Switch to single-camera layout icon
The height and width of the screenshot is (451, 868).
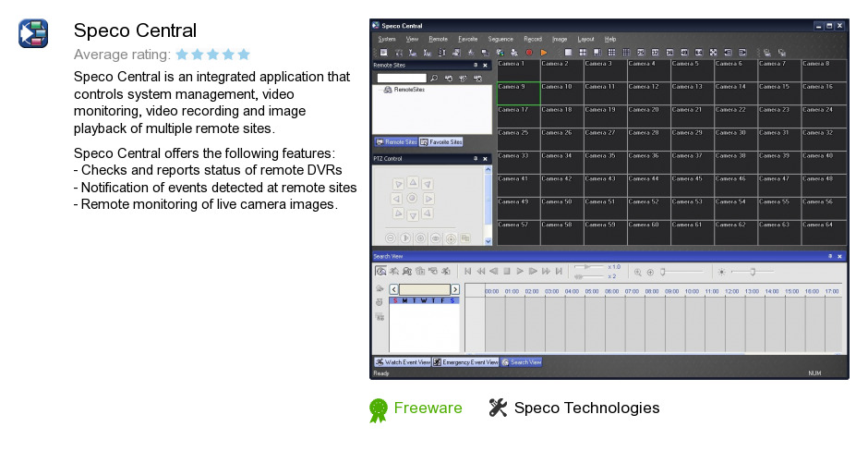point(568,53)
